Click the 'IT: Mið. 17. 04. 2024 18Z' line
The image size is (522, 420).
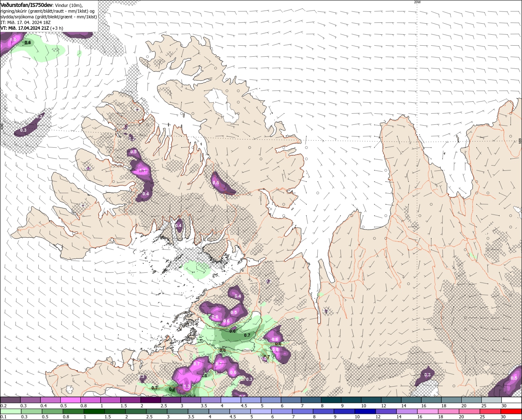click(x=26, y=22)
